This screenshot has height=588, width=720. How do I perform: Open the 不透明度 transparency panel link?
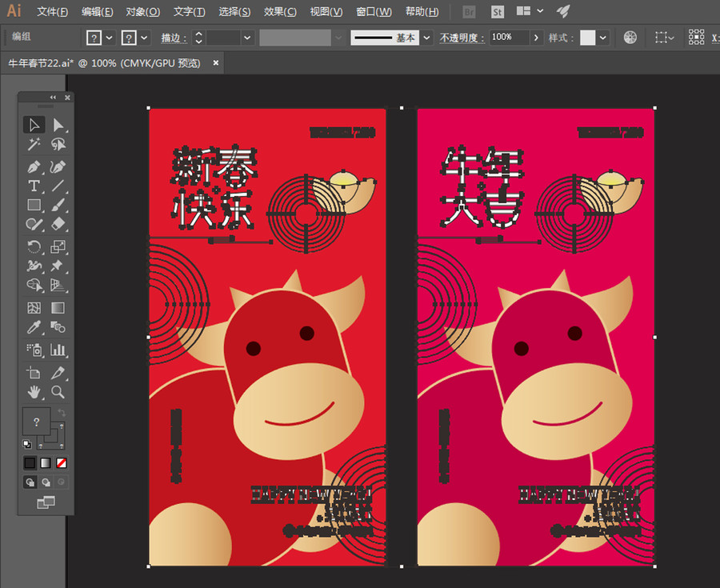tap(462, 38)
